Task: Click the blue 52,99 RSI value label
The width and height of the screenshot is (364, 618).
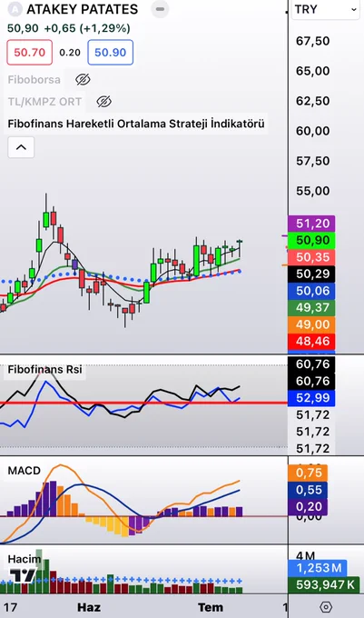Action: [x=311, y=398]
